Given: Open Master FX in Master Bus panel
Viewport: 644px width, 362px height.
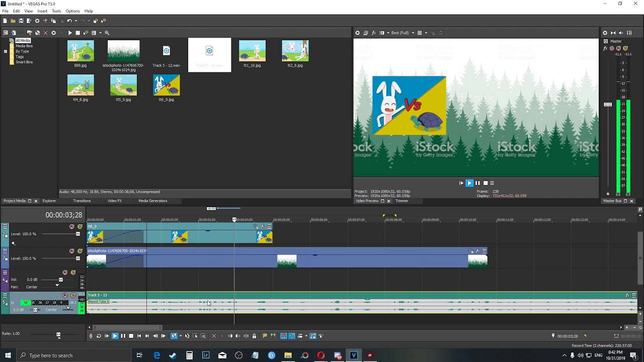Looking at the screenshot, I should coord(605,48).
